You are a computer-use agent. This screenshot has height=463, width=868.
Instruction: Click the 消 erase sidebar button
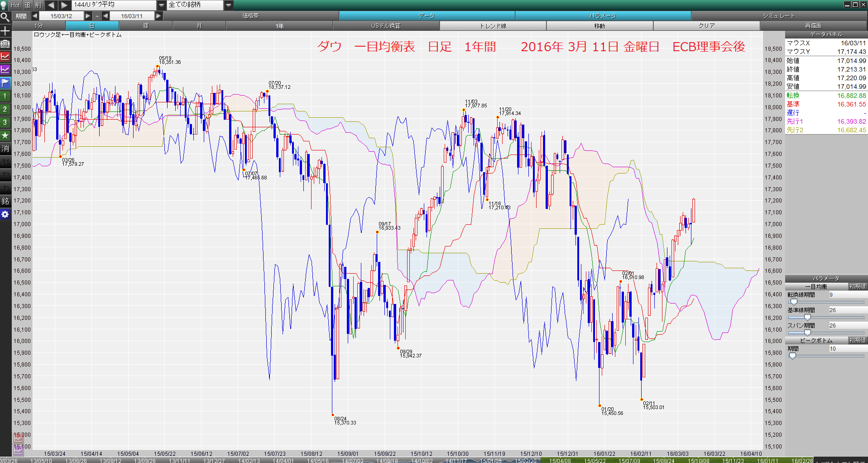5,149
